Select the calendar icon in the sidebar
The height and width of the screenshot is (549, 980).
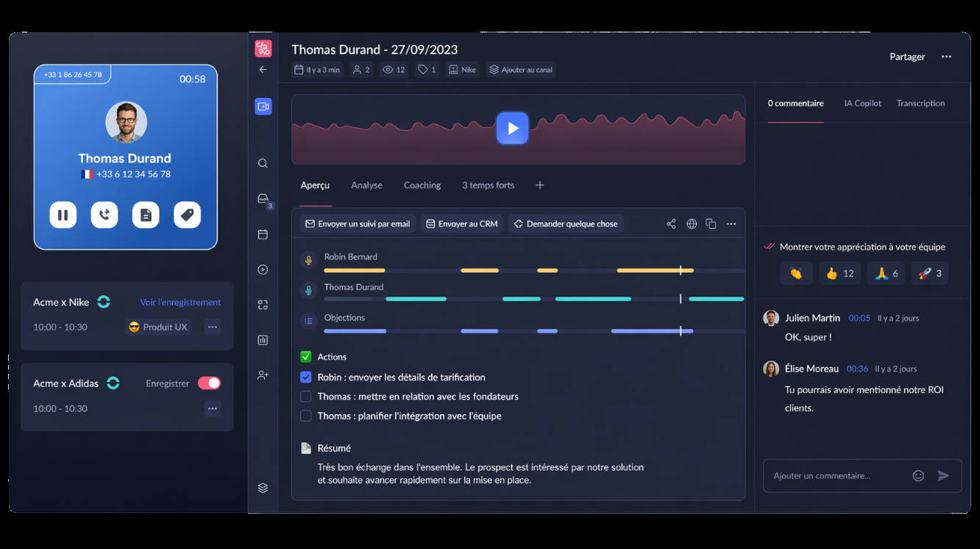(263, 234)
